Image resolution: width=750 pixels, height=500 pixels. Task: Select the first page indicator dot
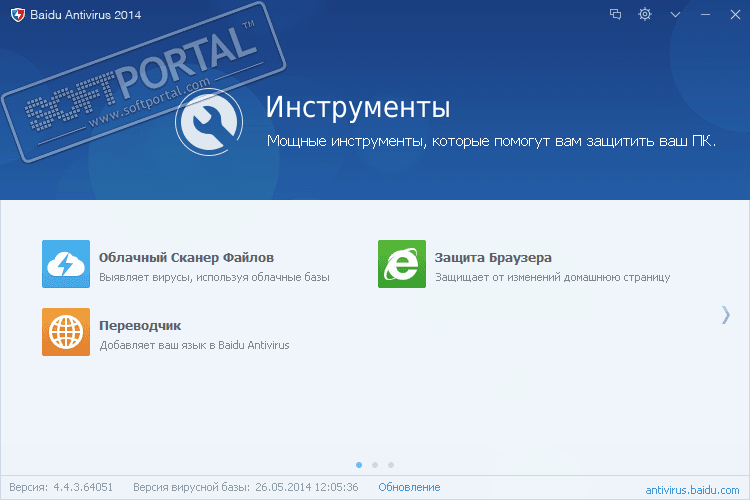[359, 465]
